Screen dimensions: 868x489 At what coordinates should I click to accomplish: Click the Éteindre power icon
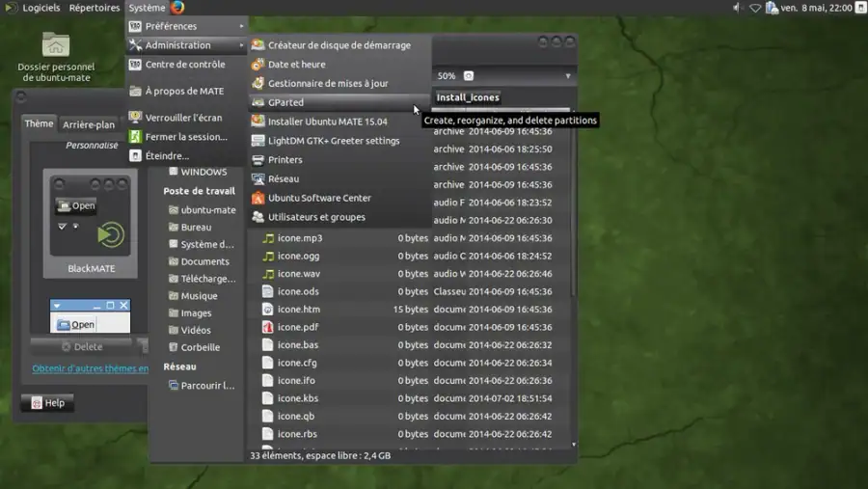135,155
